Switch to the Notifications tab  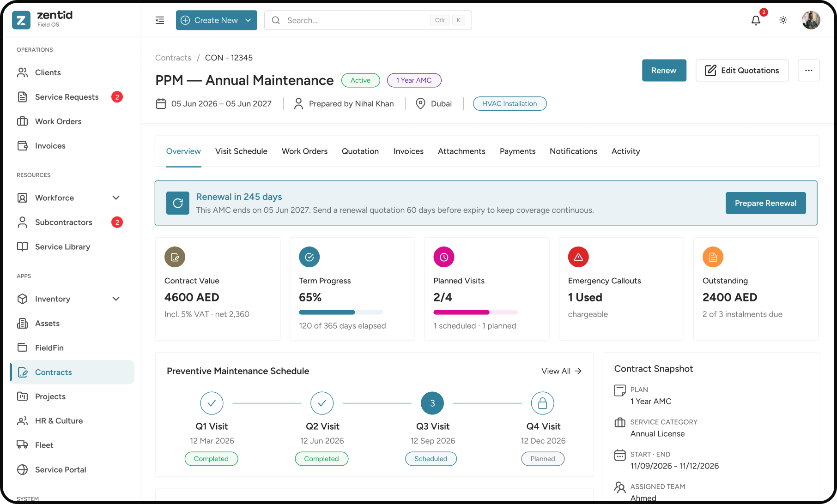[573, 151]
